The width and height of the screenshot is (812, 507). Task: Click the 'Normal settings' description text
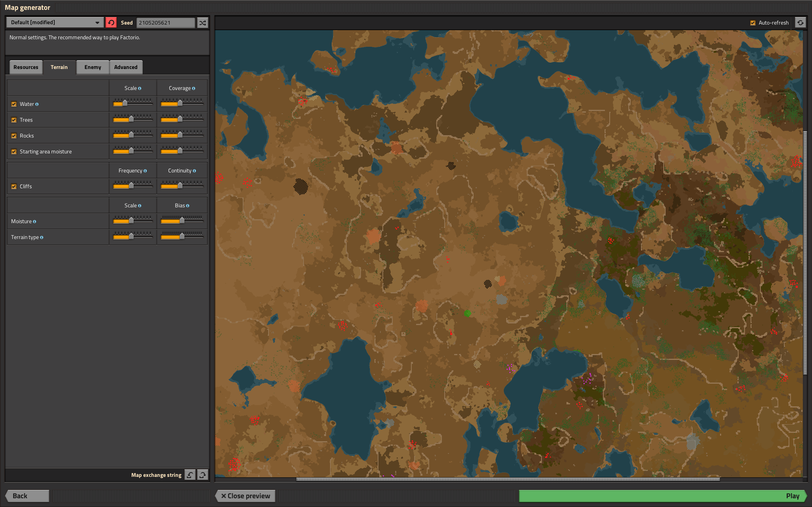pyautogui.click(x=75, y=38)
